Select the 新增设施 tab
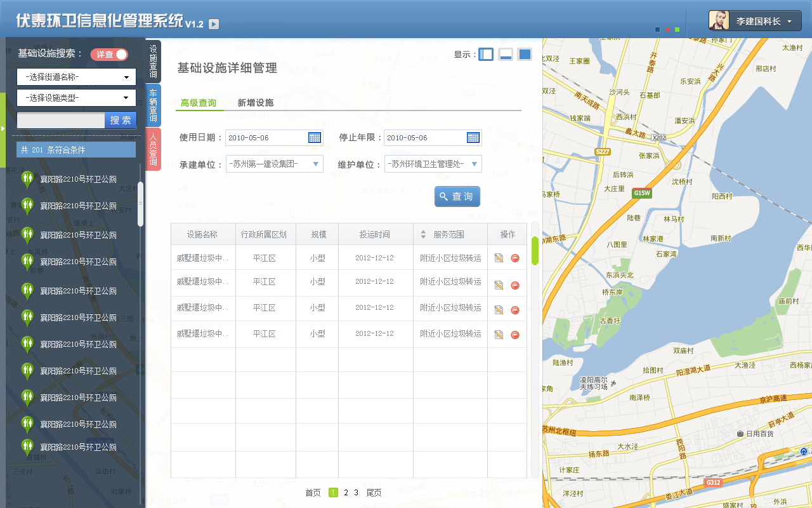The image size is (812, 508). [x=256, y=103]
